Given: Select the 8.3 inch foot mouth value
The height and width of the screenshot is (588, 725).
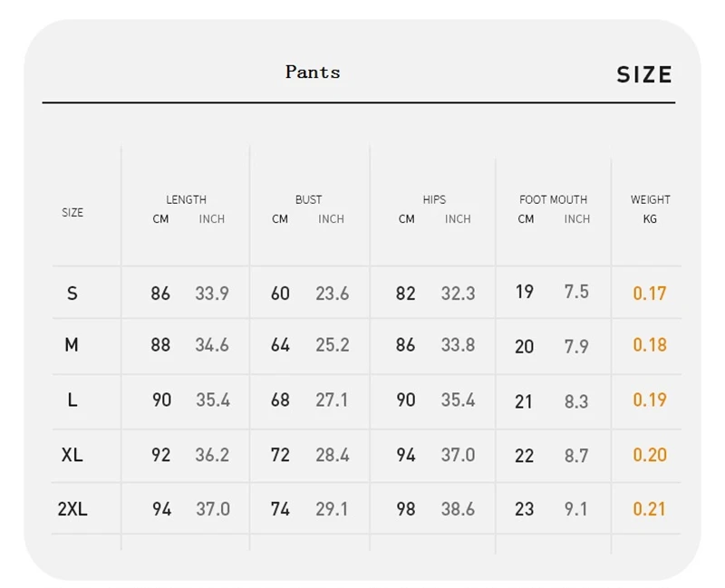Looking at the screenshot, I should pyautogui.click(x=576, y=401).
